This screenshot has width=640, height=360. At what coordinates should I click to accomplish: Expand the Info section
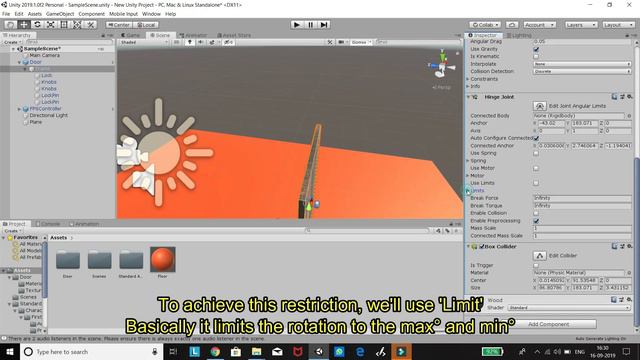[468, 86]
